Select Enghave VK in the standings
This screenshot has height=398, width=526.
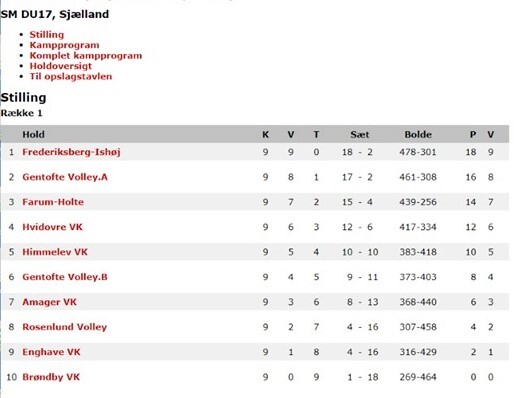coord(51,352)
